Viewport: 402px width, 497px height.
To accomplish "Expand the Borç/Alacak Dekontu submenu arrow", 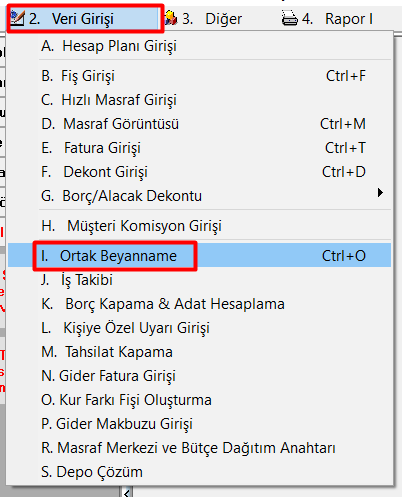I will click(x=380, y=193).
